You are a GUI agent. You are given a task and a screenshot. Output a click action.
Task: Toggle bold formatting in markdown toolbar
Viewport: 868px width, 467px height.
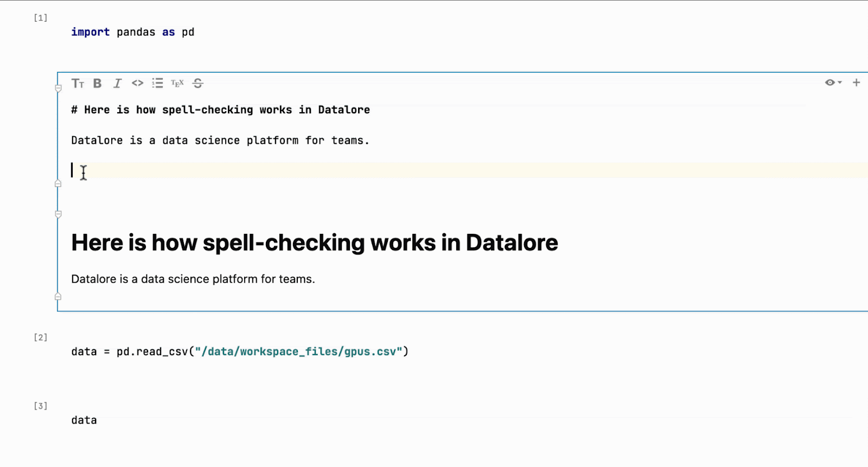tap(98, 84)
